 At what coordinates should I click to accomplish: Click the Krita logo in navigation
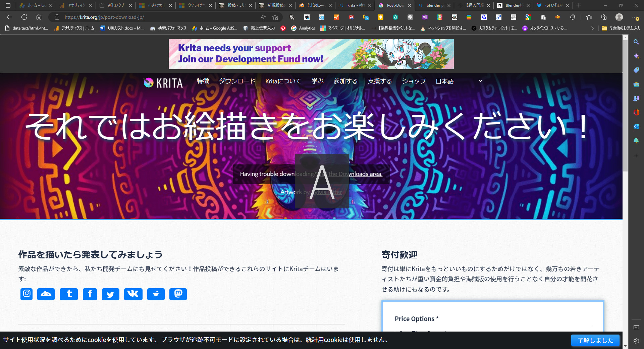(163, 83)
